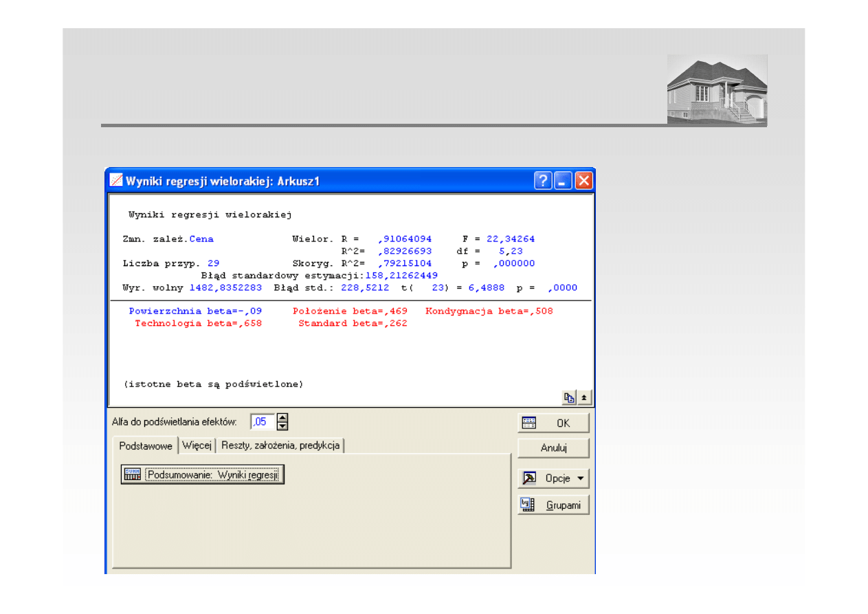Open help with the question mark button
The height and width of the screenshot is (614, 868).
pos(543,181)
